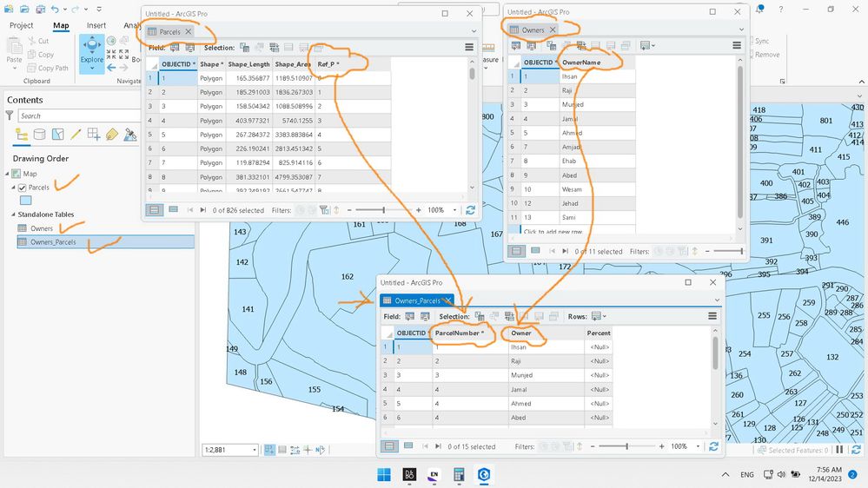This screenshot has height=488, width=868.
Task: Focus the Contents pane Search box
Action: pyautogui.click(x=79, y=115)
